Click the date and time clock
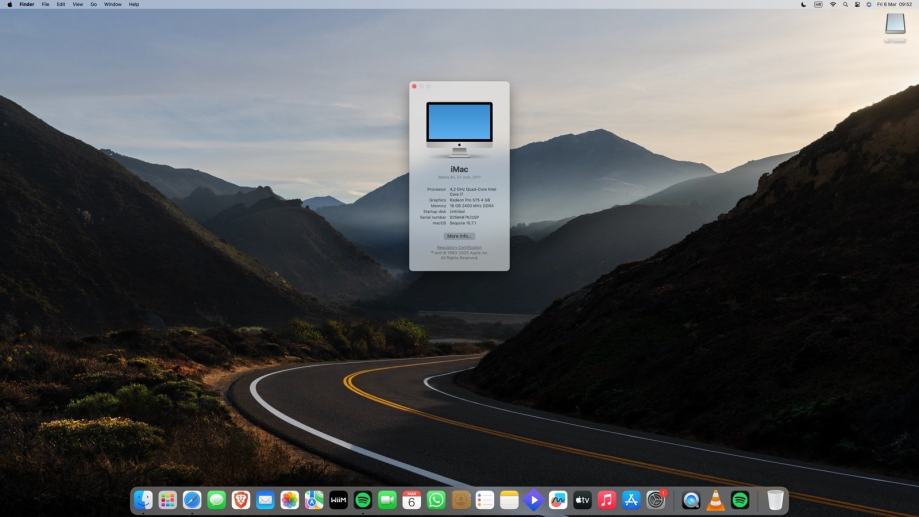This screenshot has height=517, width=919. 894,4
